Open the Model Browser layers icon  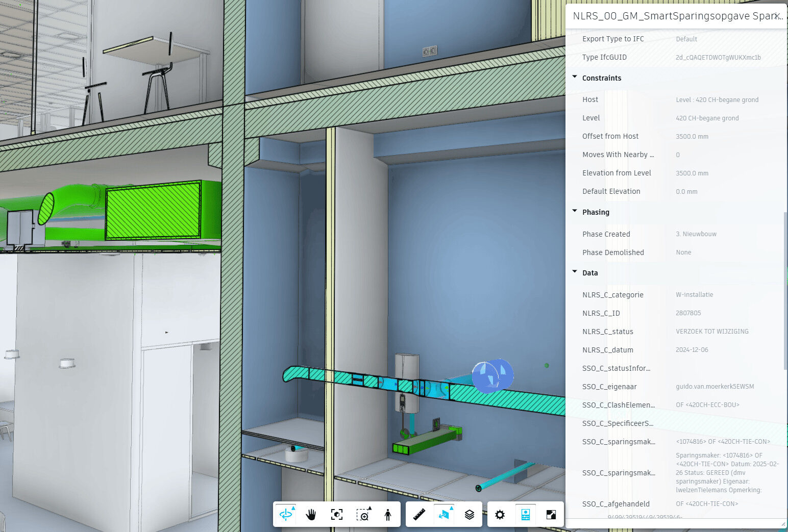tap(470, 515)
